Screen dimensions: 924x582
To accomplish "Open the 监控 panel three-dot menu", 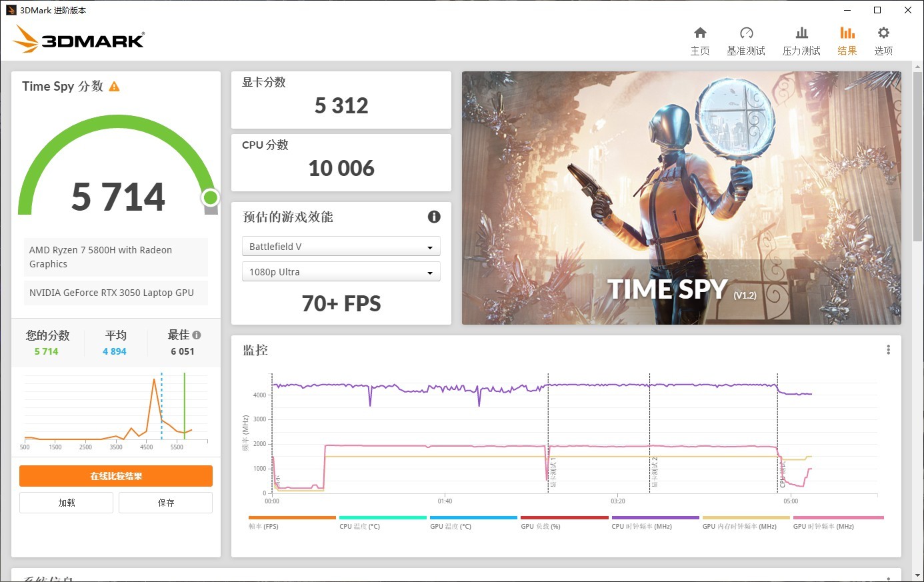I will (888, 350).
